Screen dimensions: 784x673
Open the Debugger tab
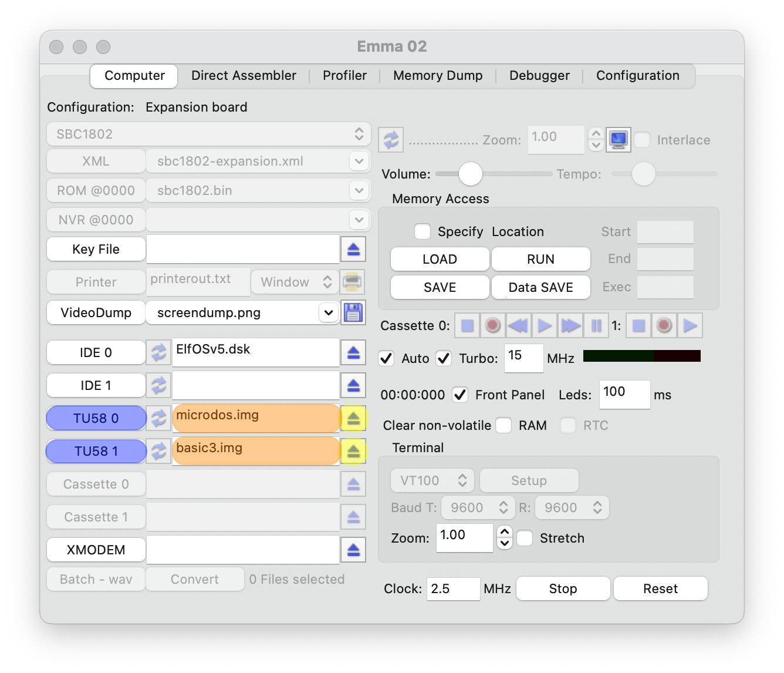coord(539,76)
